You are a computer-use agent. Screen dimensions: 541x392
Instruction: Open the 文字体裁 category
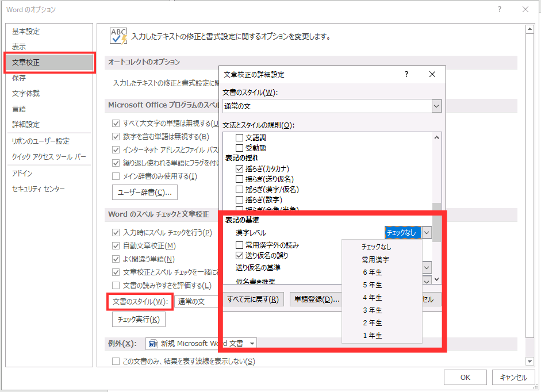click(49, 94)
